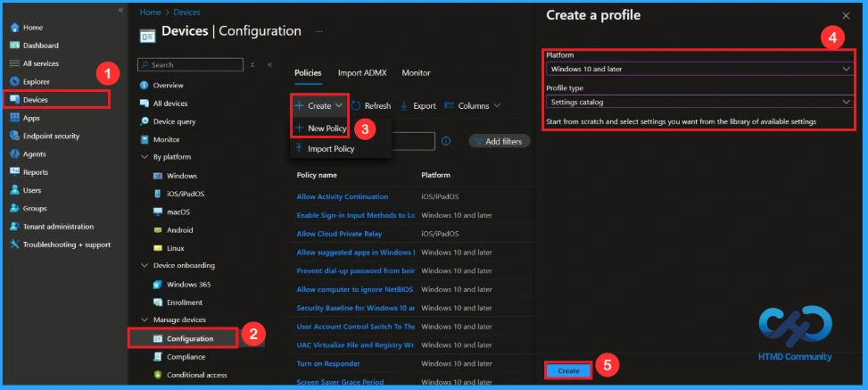Open Screen Saver Grace Period policy

(340, 382)
